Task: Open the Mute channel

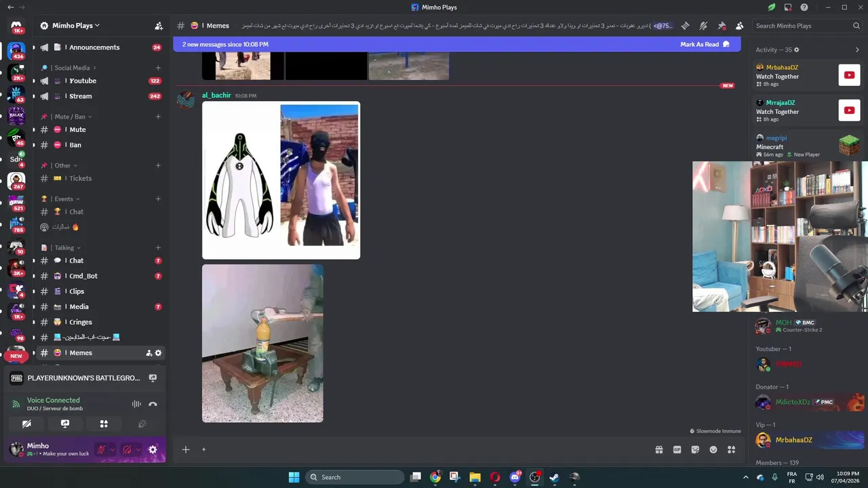Action: (x=100, y=129)
